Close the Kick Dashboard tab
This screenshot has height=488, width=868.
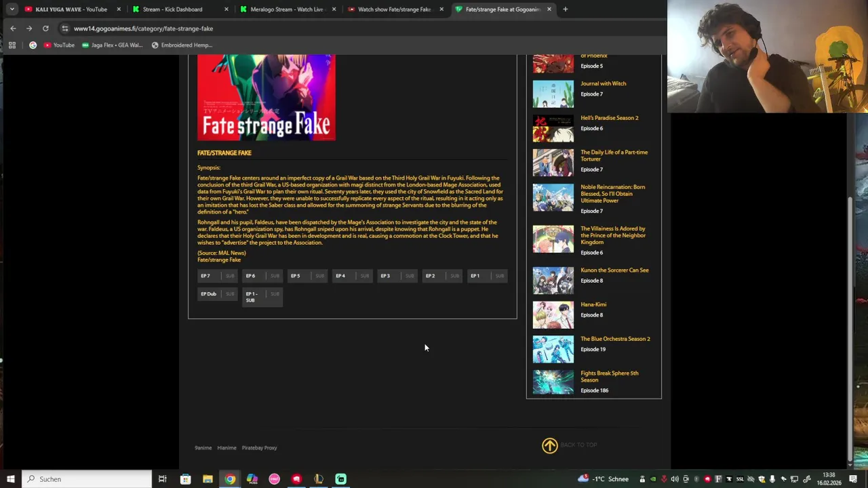pos(226,9)
